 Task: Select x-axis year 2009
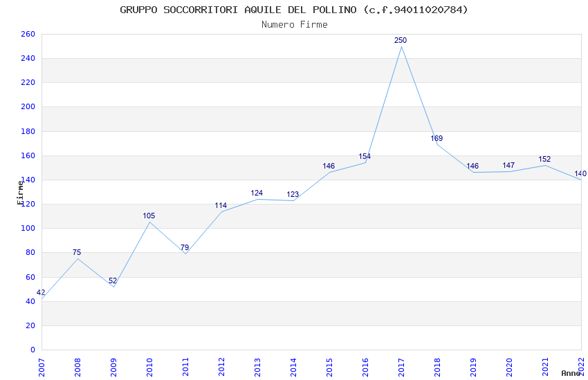coord(113,367)
